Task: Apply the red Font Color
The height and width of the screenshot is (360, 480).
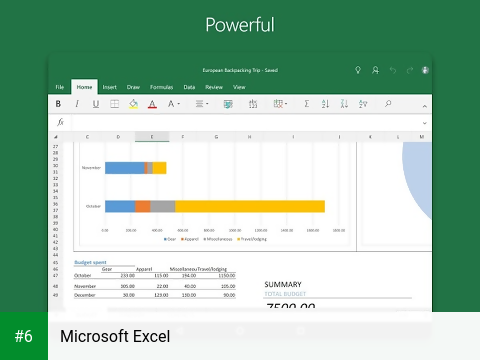Action: pos(152,104)
